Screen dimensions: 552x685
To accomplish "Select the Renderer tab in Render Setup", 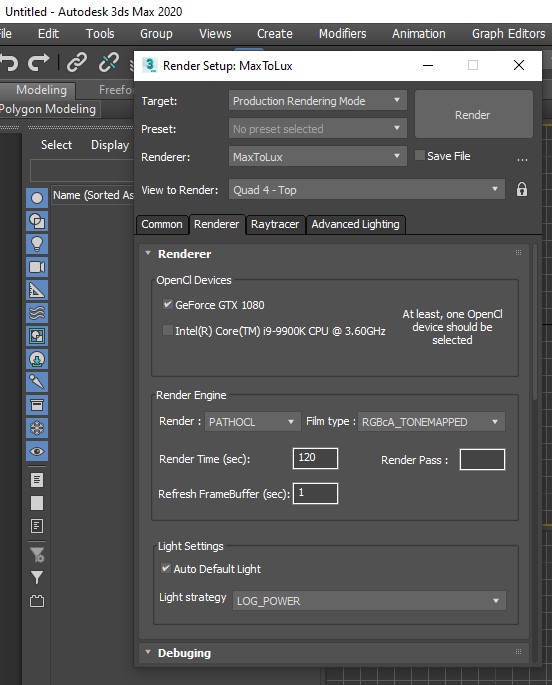I will pyautogui.click(x=217, y=224).
